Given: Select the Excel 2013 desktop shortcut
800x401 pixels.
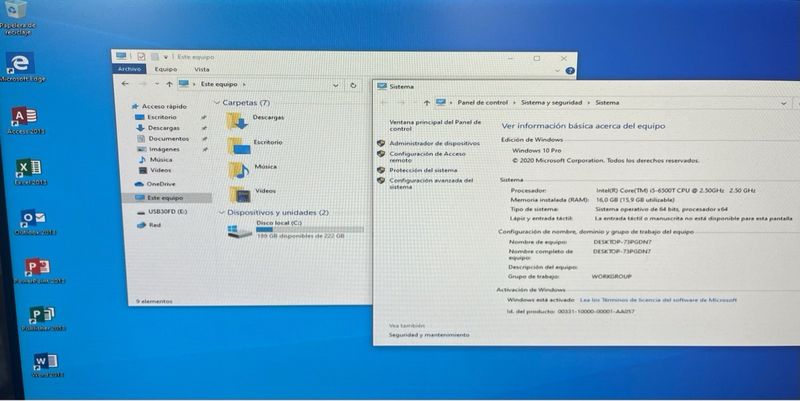Looking at the screenshot, I should tap(30, 171).
